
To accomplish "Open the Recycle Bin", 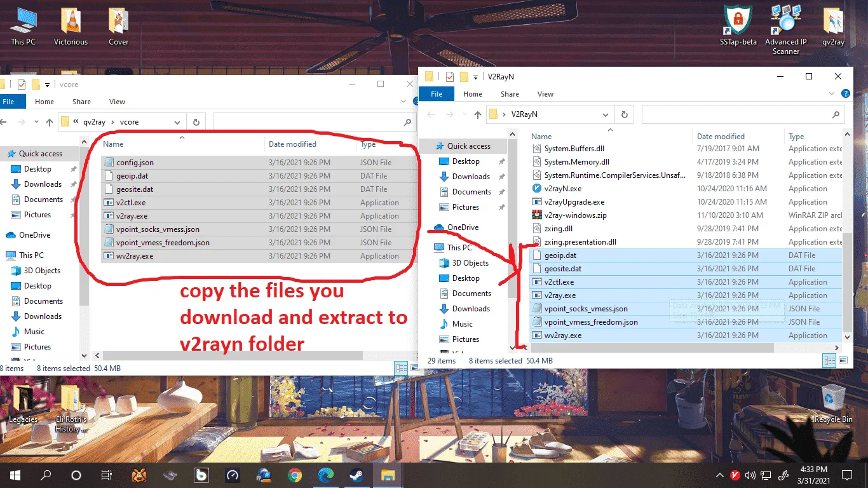I will [x=833, y=404].
